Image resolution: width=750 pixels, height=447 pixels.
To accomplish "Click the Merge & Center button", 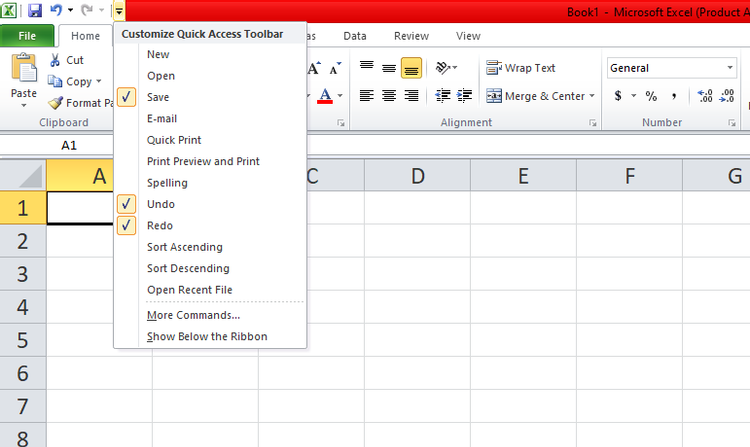I will (535, 96).
